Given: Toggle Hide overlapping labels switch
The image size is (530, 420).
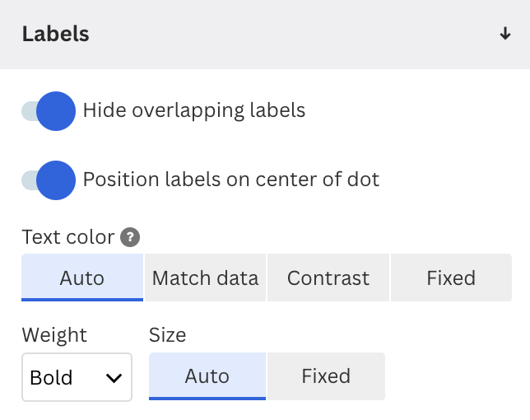Looking at the screenshot, I should (49, 111).
